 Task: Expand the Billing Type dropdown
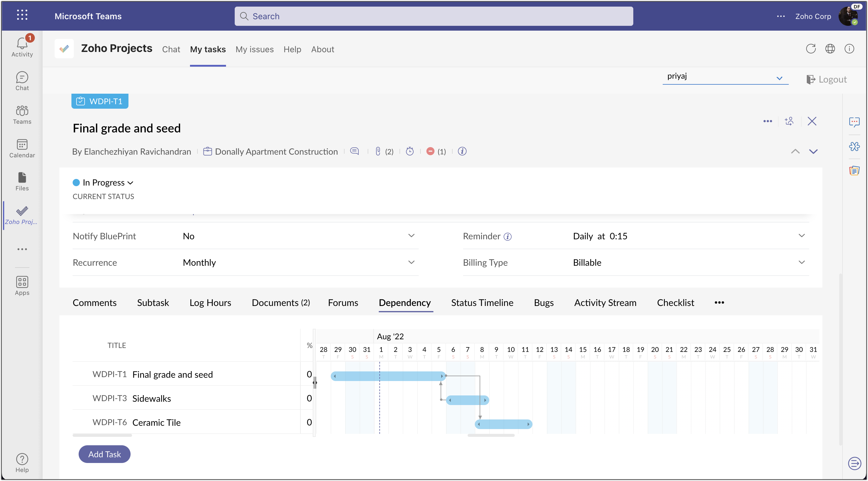point(801,262)
